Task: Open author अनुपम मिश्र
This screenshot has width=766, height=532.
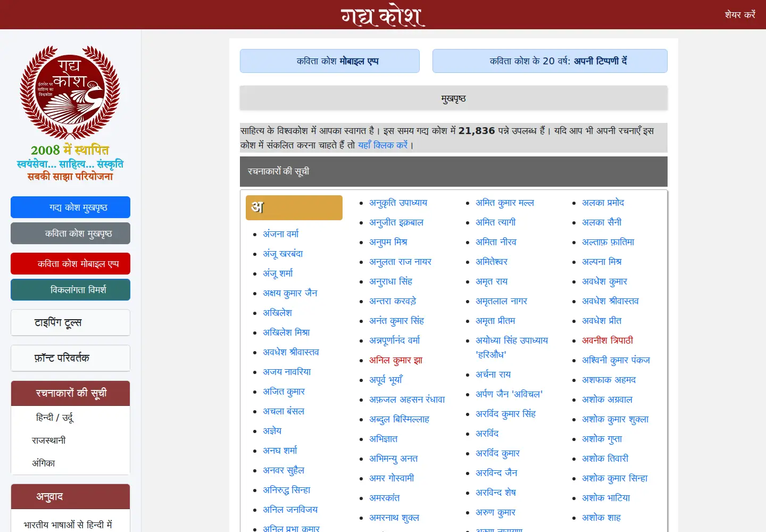Action: click(388, 242)
